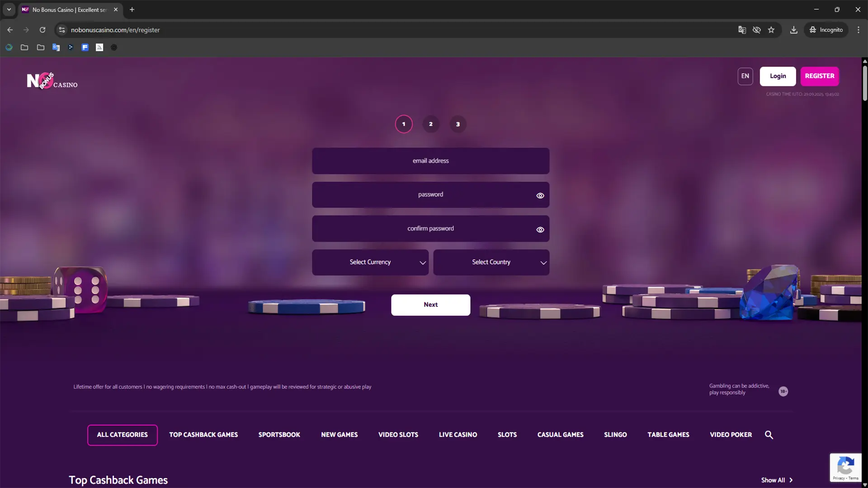Click the No Bonus Casino logo

52,81
